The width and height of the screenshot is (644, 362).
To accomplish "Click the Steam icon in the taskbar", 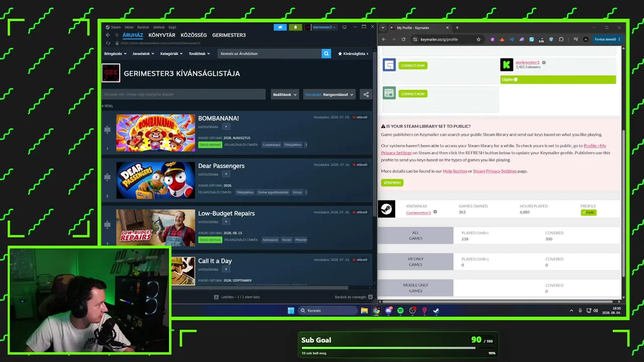I will (x=436, y=311).
